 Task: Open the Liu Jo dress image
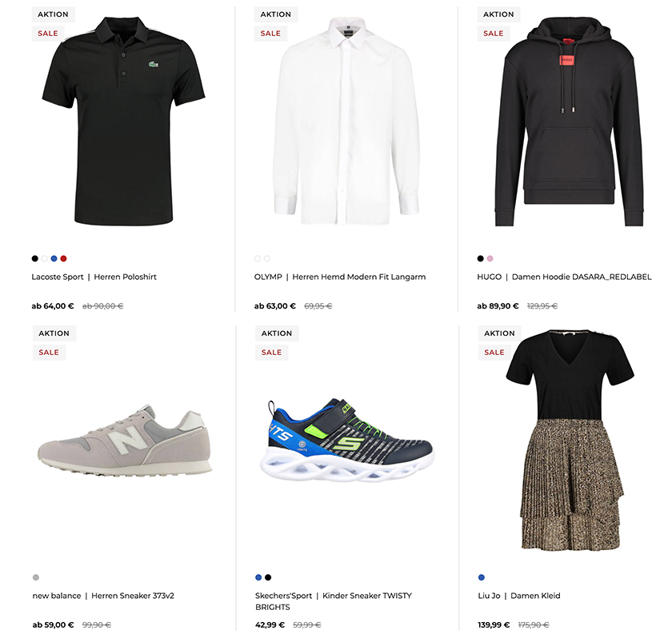point(570,441)
